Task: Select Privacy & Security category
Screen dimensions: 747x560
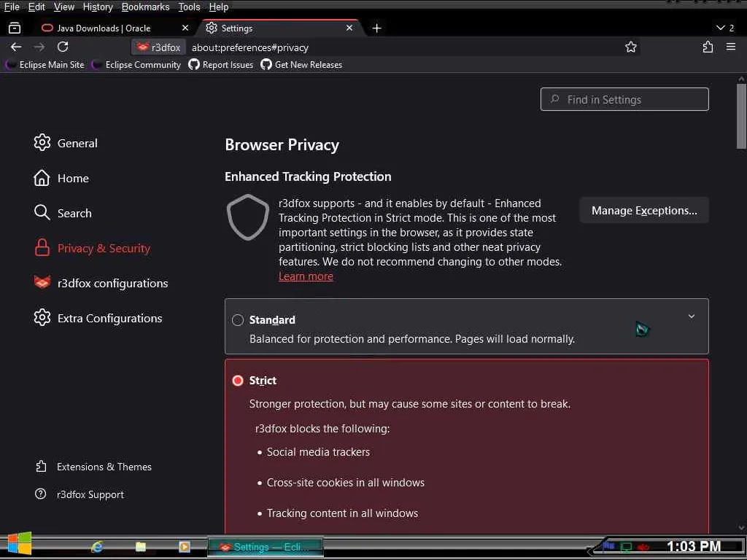Action: click(93, 248)
